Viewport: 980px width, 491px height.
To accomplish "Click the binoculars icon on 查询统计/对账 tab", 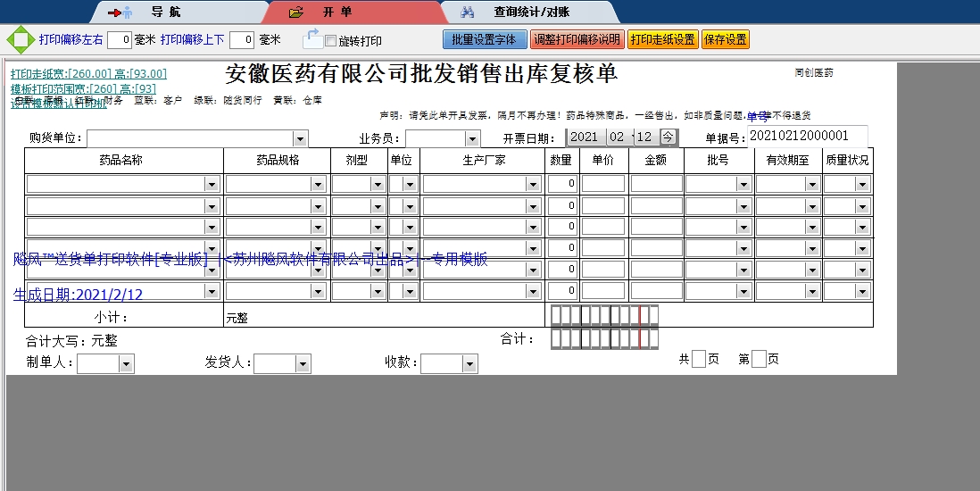I will click(x=467, y=12).
